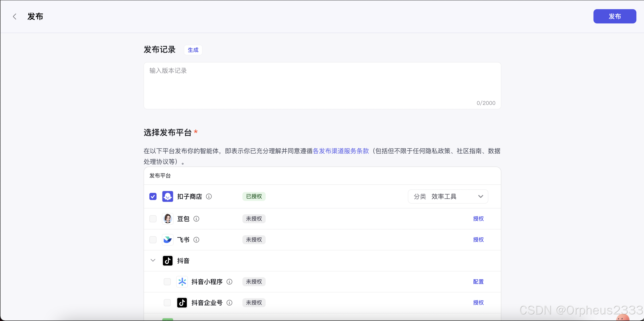Click the 扣子商店 info icon
Screen dimensions: 644x321
click(209, 196)
